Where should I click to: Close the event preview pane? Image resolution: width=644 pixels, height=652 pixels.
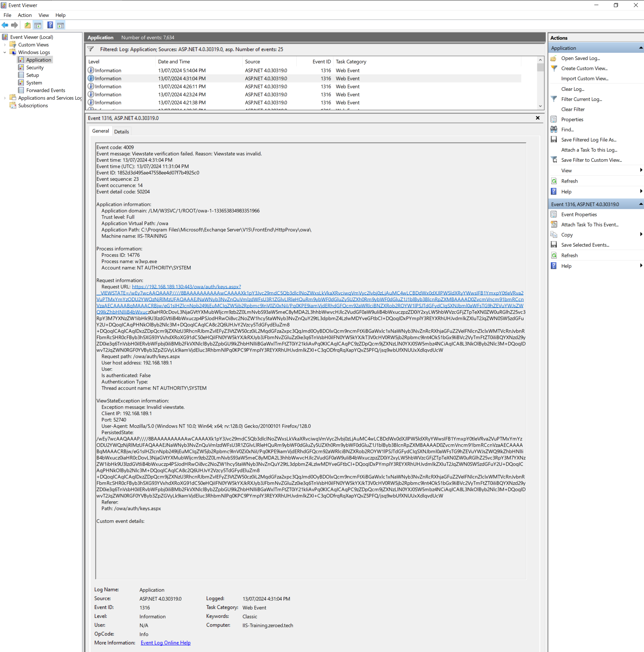pos(538,118)
